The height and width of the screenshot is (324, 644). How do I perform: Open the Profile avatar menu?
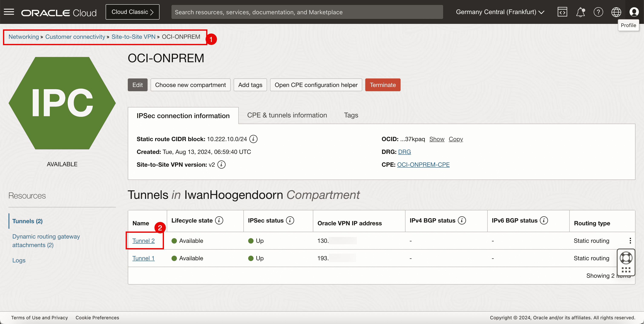click(x=634, y=12)
